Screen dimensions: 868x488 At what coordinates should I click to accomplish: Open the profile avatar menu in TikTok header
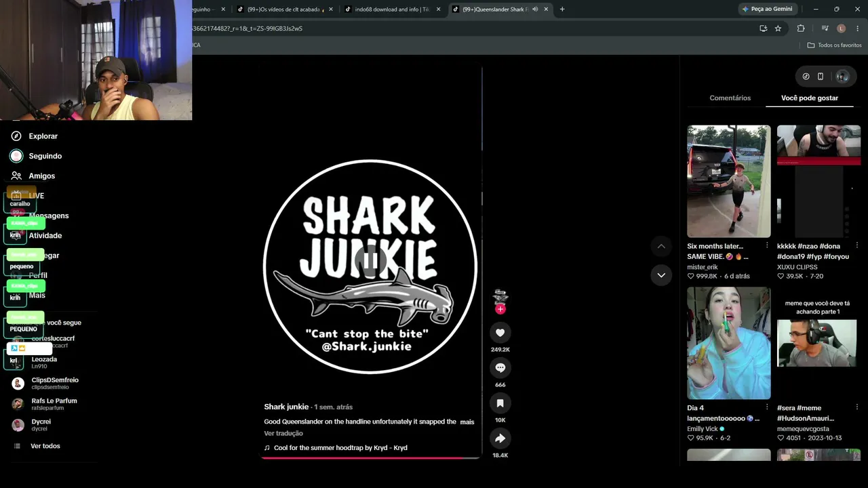click(842, 77)
